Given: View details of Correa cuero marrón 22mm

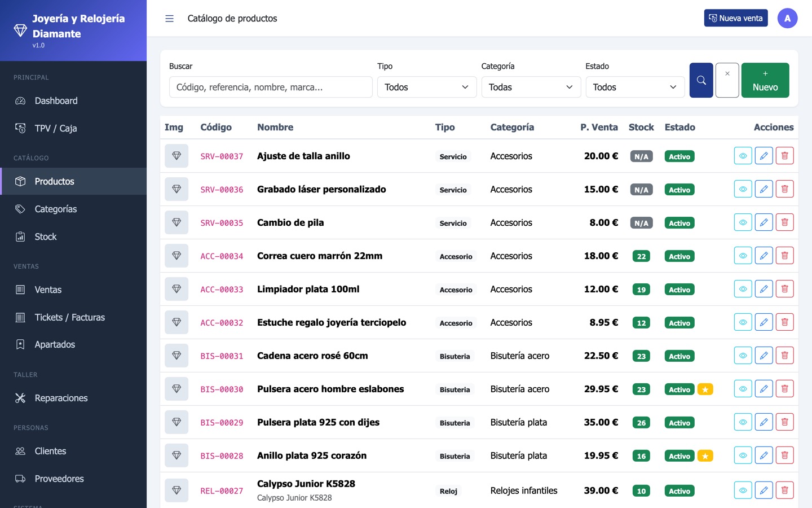Looking at the screenshot, I should [743, 256].
